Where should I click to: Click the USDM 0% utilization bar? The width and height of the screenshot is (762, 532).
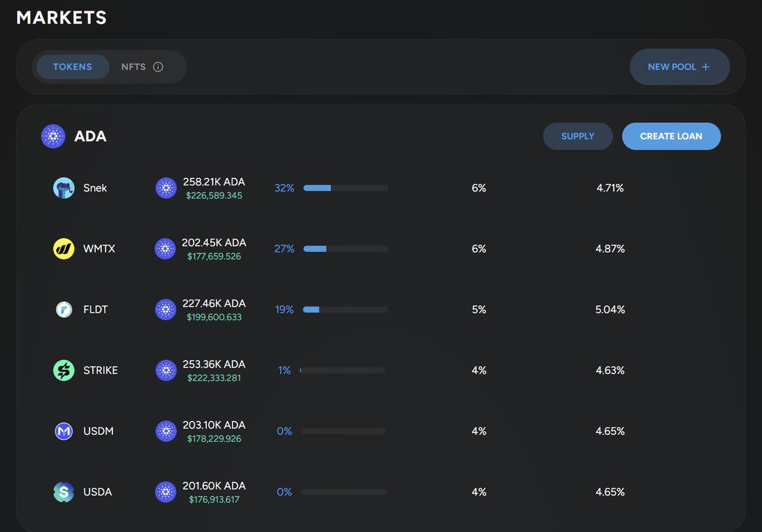pyautogui.click(x=344, y=431)
